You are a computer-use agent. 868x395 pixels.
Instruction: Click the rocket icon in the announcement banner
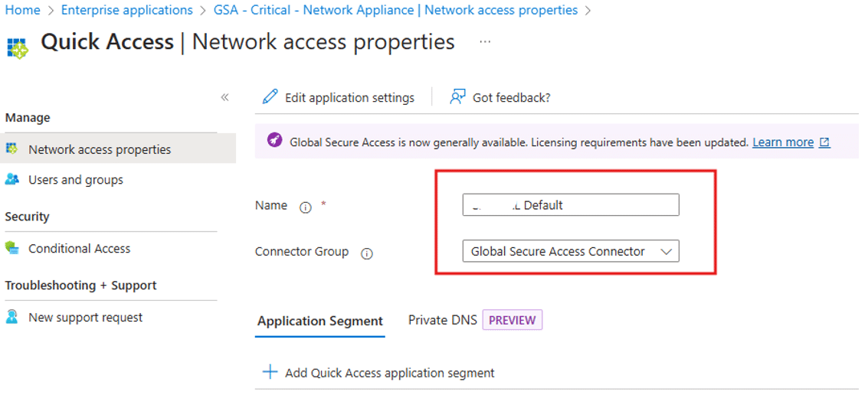(x=274, y=141)
